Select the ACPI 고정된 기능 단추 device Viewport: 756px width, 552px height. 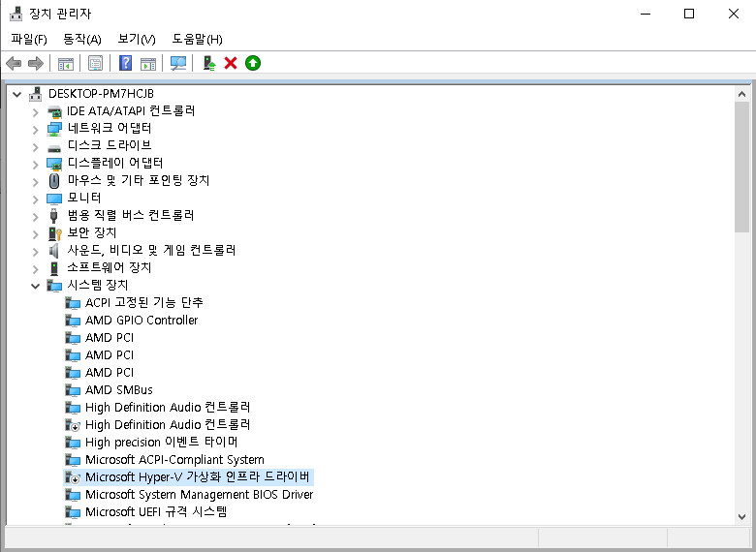click(143, 302)
